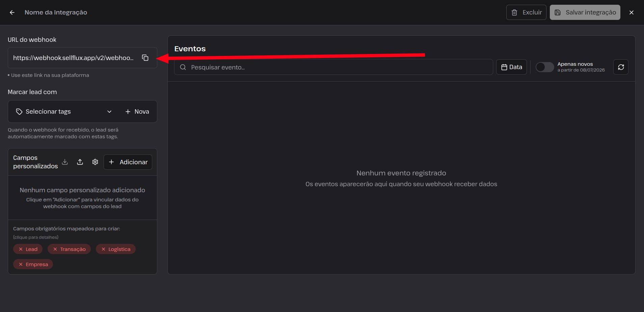Expand the Selecionar tags dropdown chevron
The width and height of the screenshot is (644, 312).
(109, 112)
